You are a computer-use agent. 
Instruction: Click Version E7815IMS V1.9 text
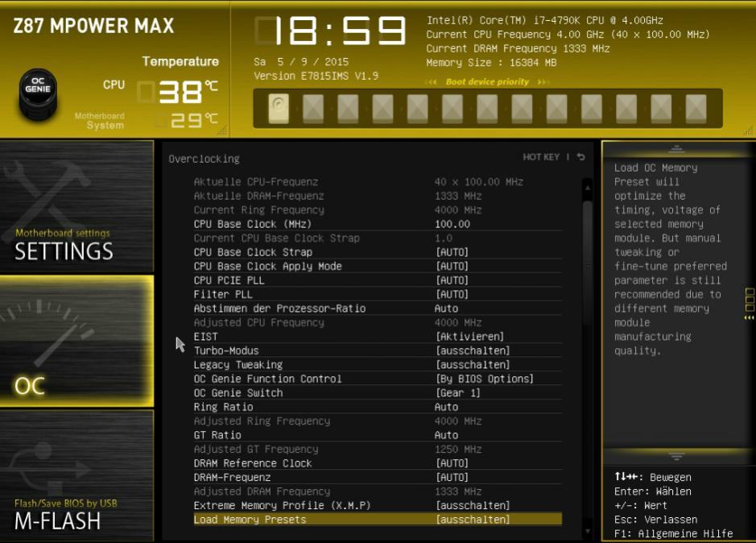316,76
